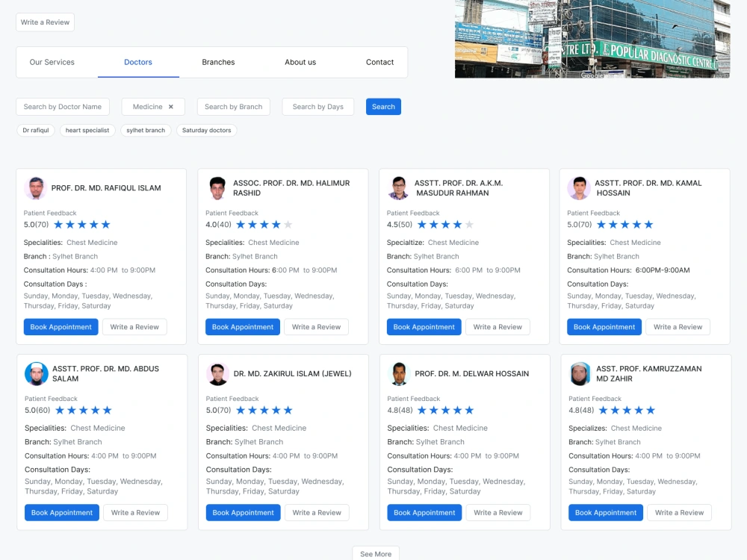Write a review for Delwar Hossain

[x=498, y=512]
